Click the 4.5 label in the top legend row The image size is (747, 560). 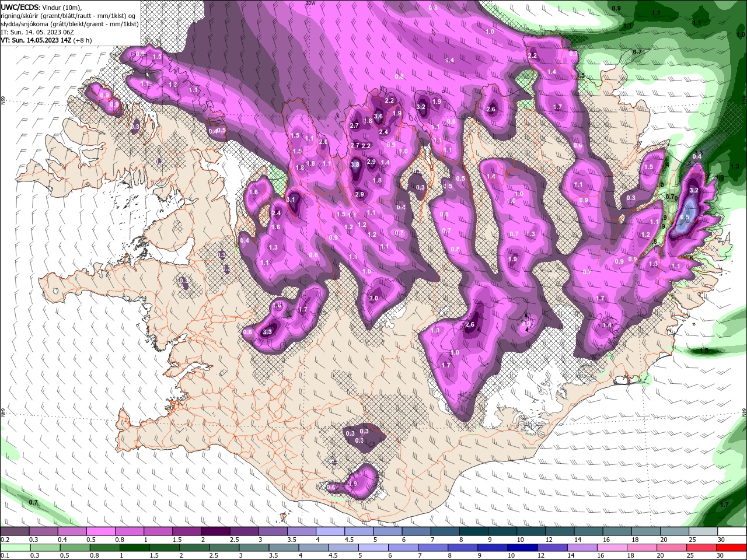349,540
